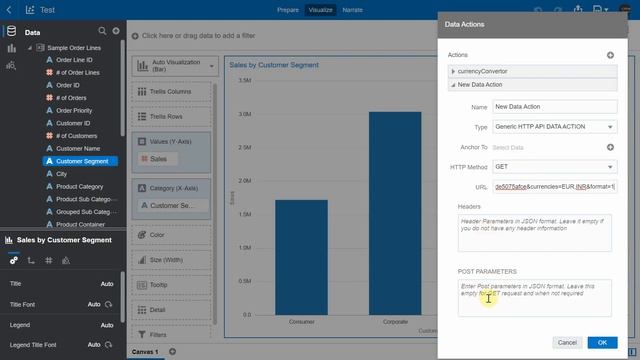
Task: Click the Sales by Customer Segment chart title
Action: point(274,65)
